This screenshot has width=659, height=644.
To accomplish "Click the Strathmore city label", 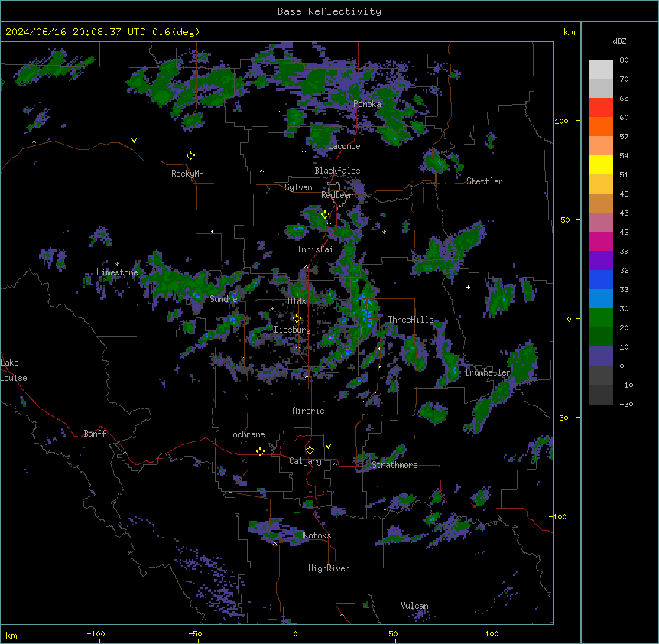I will [394, 465].
